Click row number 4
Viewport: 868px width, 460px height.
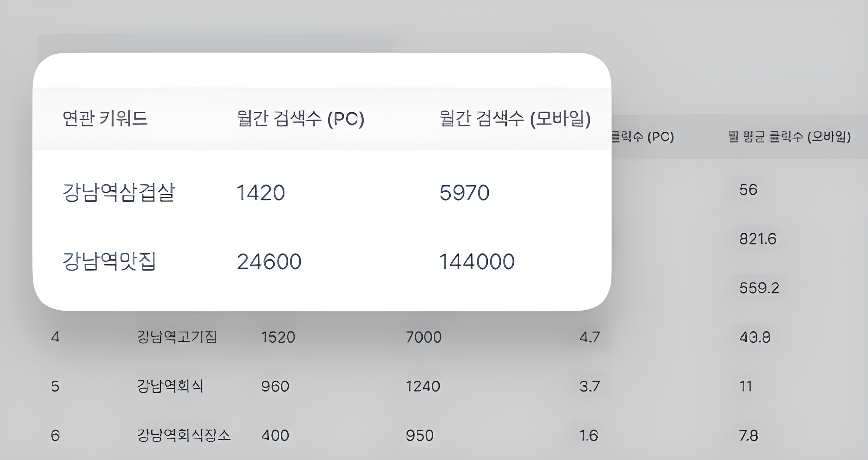tap(55, 337)
